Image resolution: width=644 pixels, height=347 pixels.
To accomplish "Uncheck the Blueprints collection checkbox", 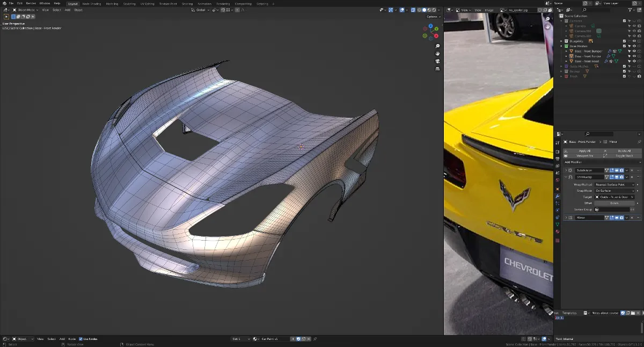I will click(x=624, y=41).
